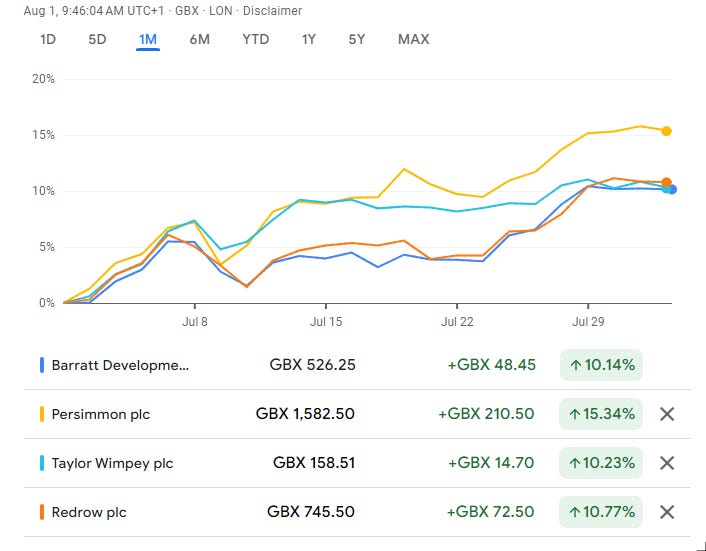Click the gain +GBX 72.50

click(490, 512)
